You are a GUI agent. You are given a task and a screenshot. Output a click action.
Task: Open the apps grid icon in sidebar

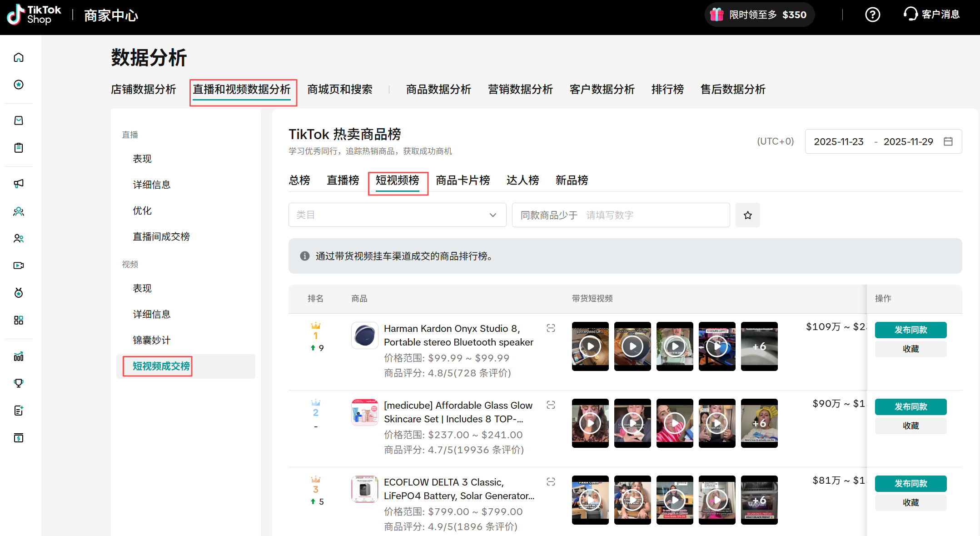(19, 320)
